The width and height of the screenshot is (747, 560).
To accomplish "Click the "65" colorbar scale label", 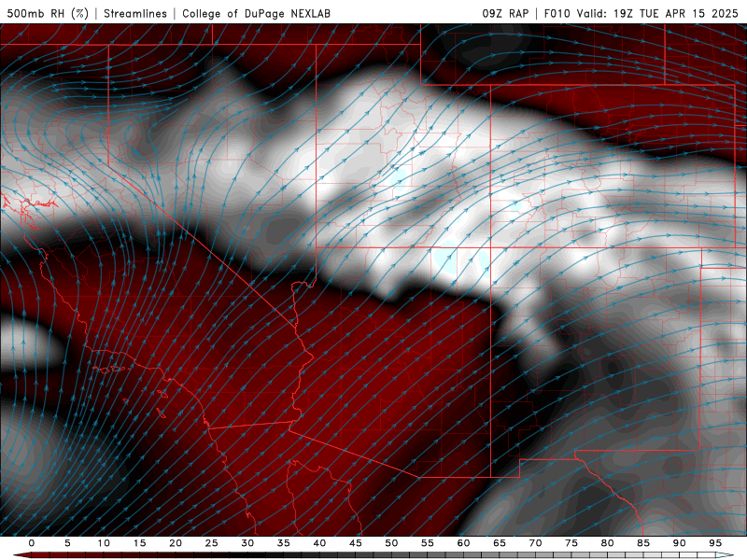I will 499,543.
